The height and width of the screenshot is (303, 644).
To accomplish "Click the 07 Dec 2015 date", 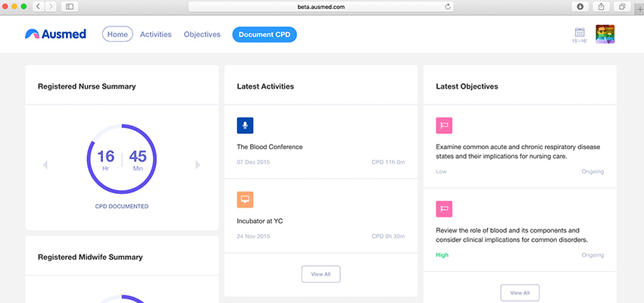I will click(x=253, y=162).
